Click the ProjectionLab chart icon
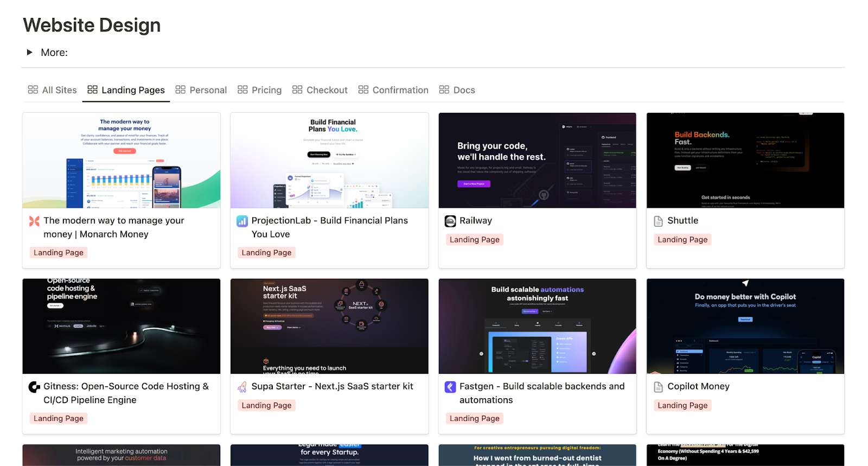The image size is (868, 466). pos(242,221)
